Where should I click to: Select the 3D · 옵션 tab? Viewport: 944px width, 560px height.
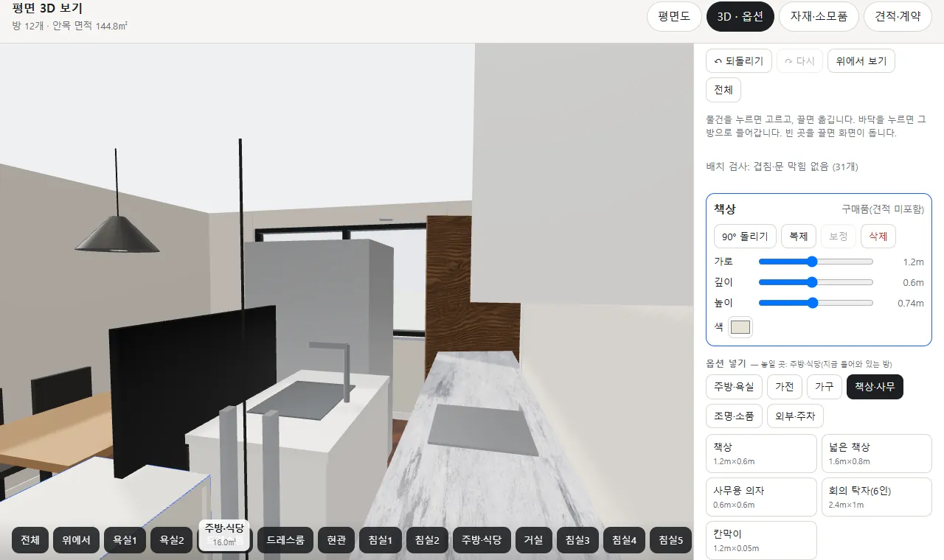(x=740, y=16)
